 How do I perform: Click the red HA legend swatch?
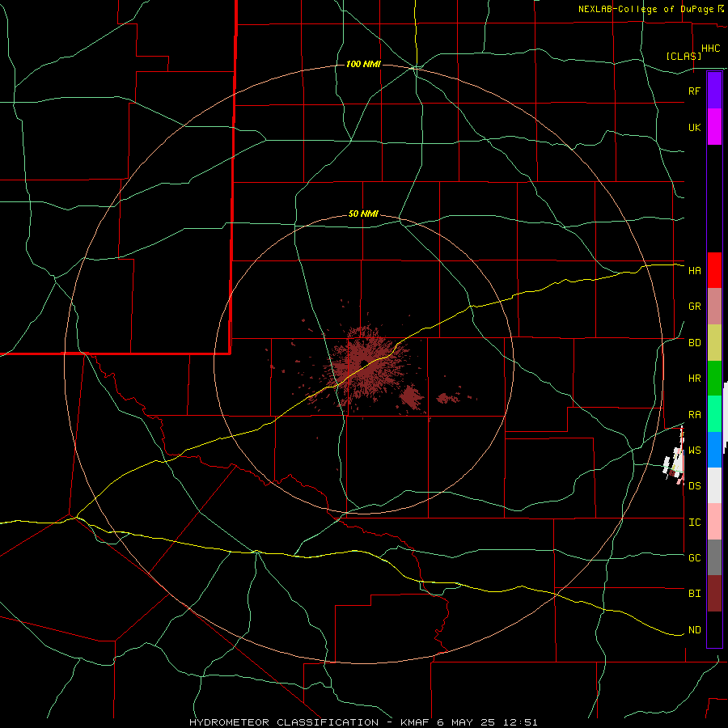pyautogui.click(x=714, y=270)
